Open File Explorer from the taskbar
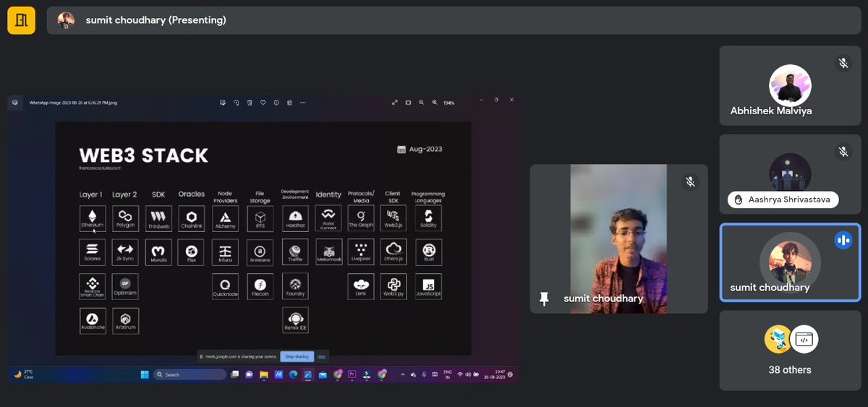868x407 pixels. pos(264,374)
